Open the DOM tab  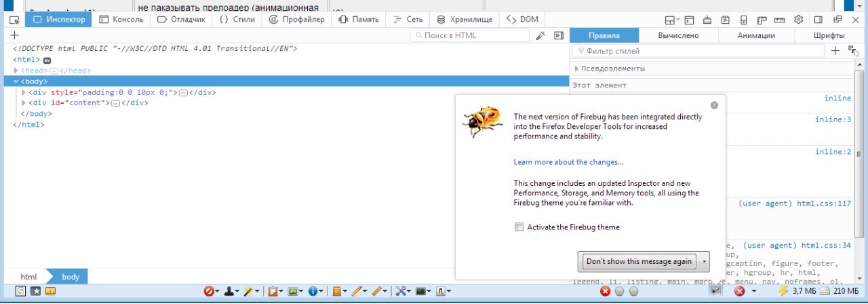522,20
